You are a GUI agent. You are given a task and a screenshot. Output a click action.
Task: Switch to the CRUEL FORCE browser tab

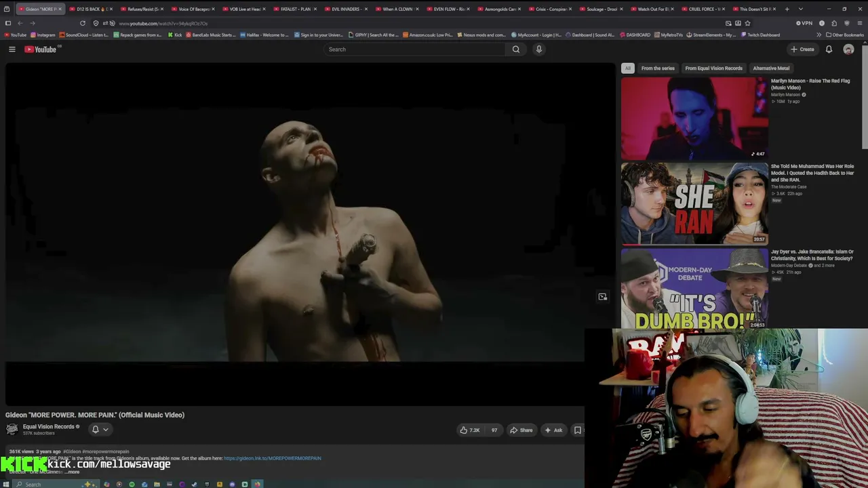click(x=704, y=9)
